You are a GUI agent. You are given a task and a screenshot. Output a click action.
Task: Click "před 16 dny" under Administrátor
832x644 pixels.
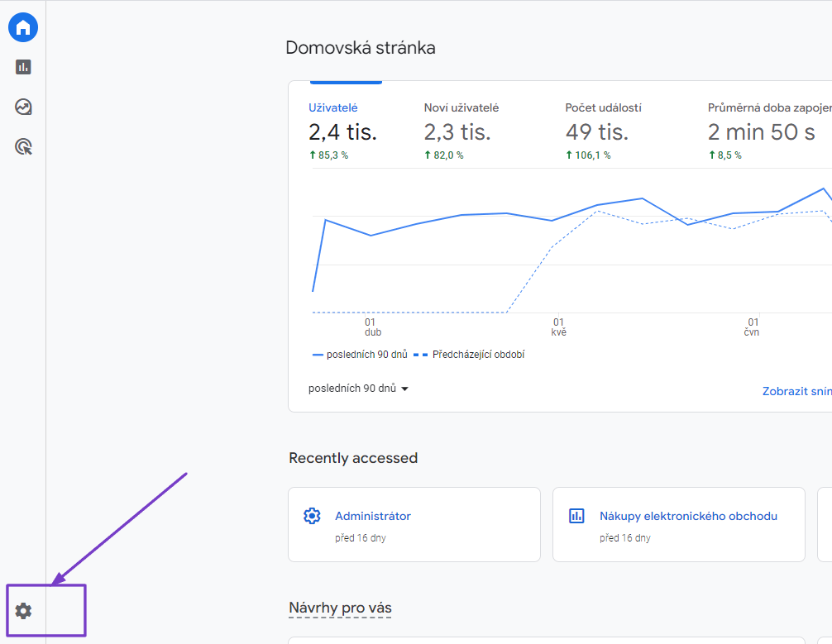(x=361, y=538)
